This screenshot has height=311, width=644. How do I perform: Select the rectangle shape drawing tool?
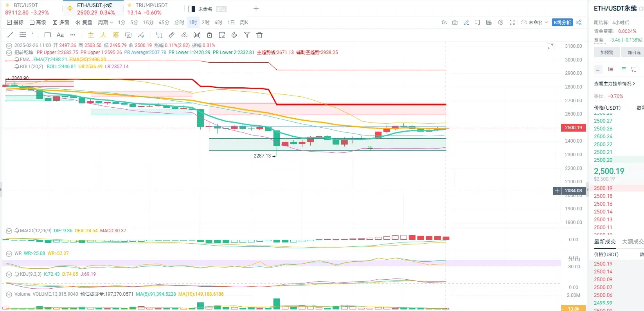[x=48, y=35]
